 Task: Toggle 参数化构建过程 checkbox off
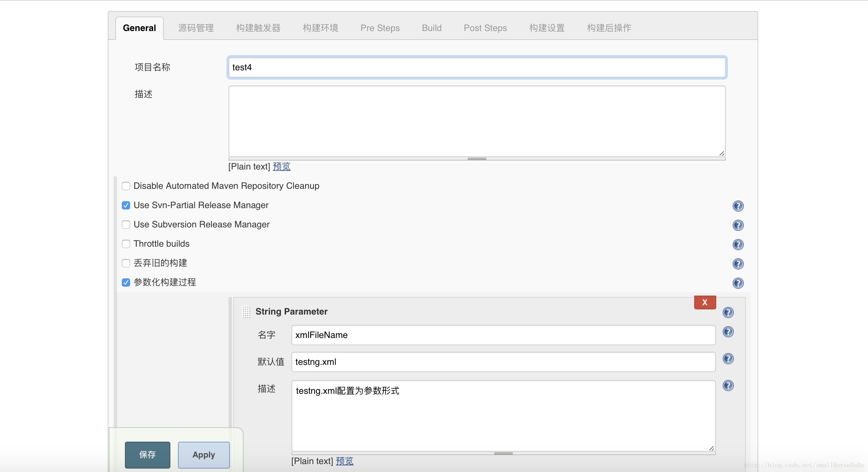click(x=126, y=282)
